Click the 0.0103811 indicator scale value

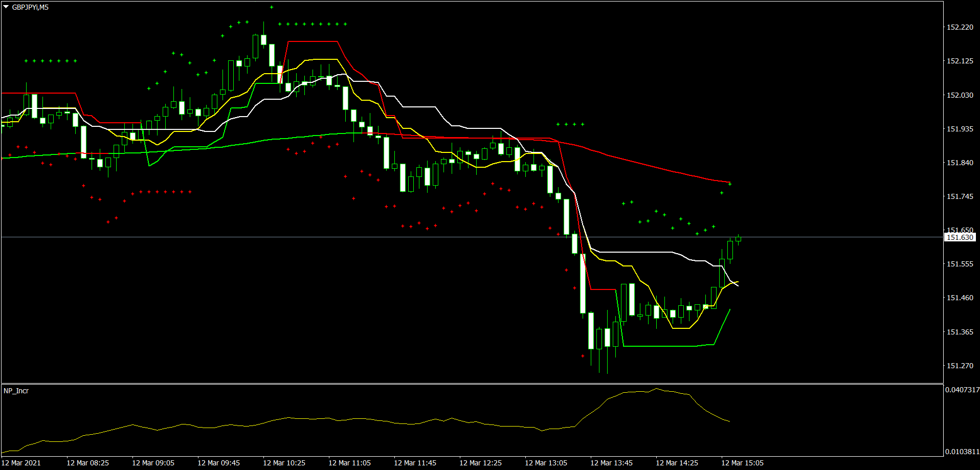coord(962,452)
